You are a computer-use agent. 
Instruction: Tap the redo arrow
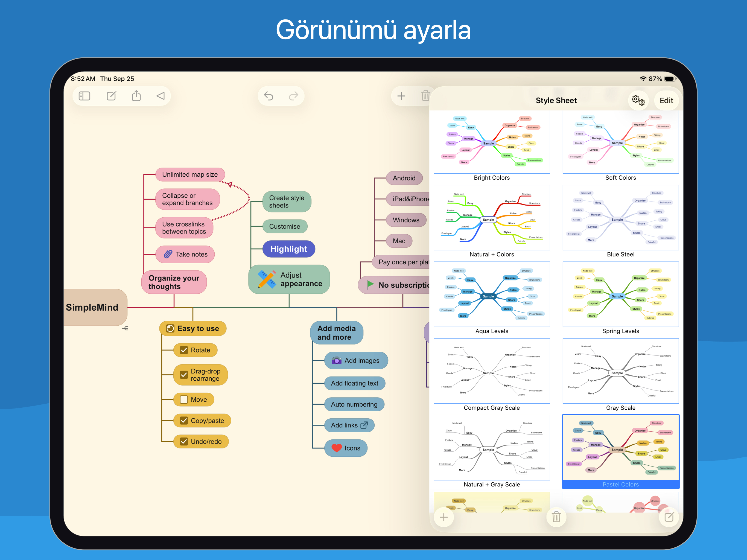click(293, 96)
